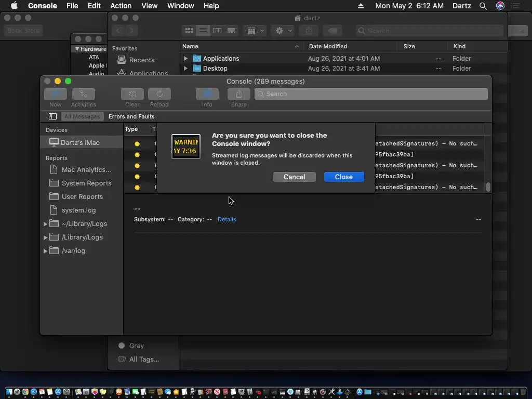
Task: Switch Finder to list view
Action: pyautogui.click(x=203, y=31)
